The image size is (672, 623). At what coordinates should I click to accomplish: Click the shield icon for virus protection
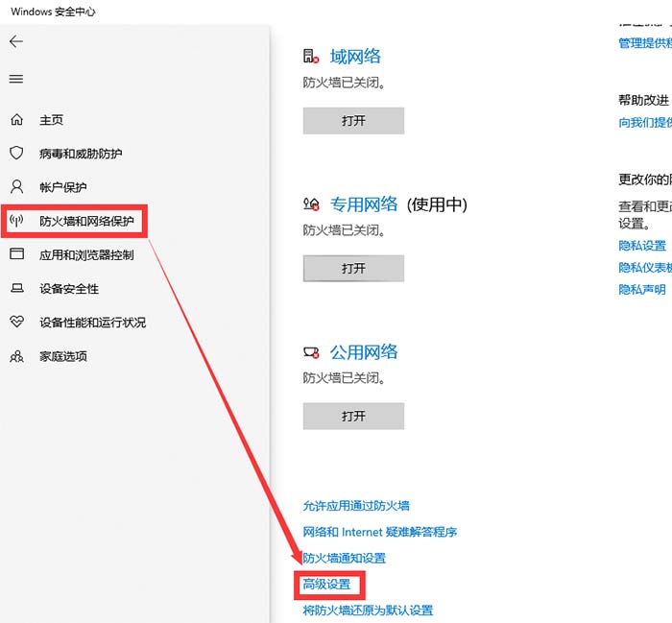tap(16, 153)
